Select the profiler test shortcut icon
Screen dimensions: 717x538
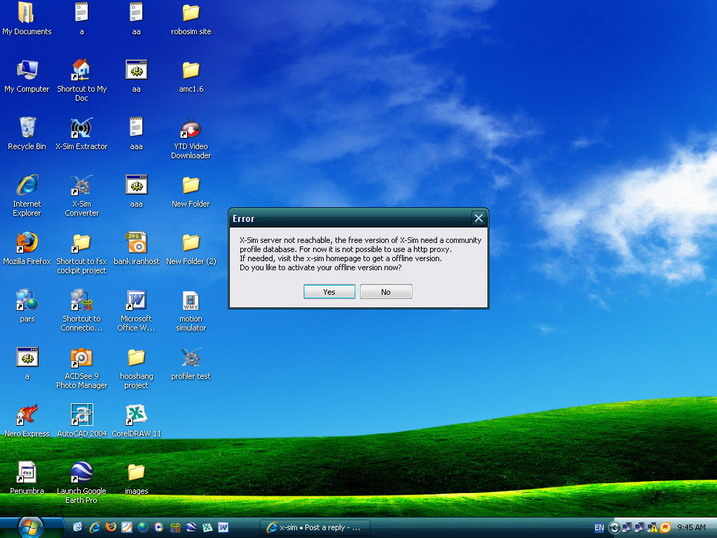coord(190,358)
